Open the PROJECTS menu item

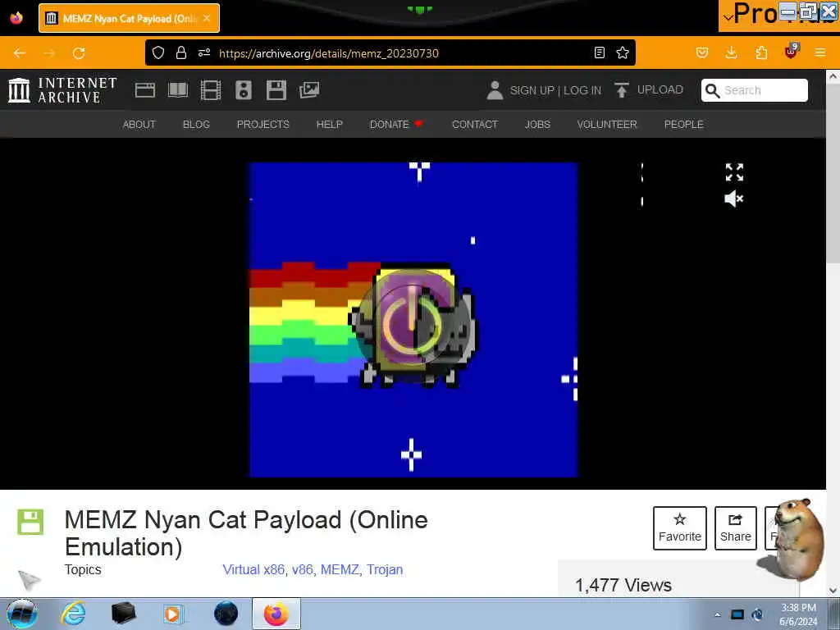pos(263,125)
